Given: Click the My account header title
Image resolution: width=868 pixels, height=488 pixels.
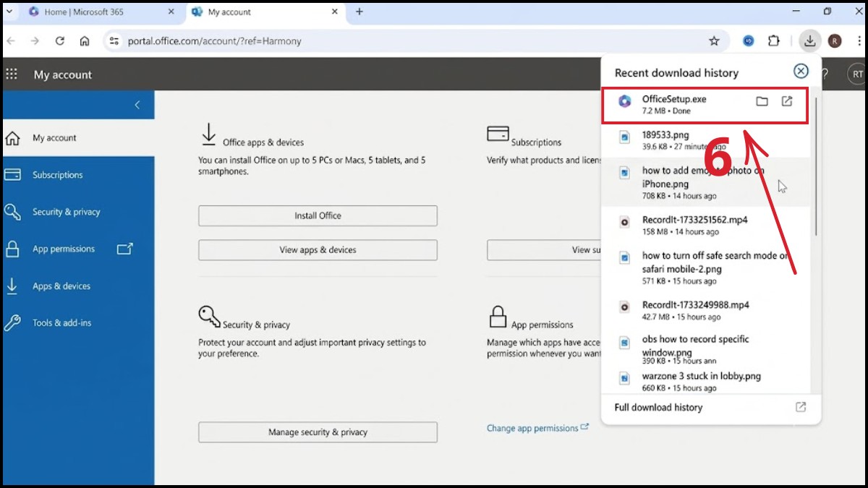Looking at the screenshot, I should point(63,74).
